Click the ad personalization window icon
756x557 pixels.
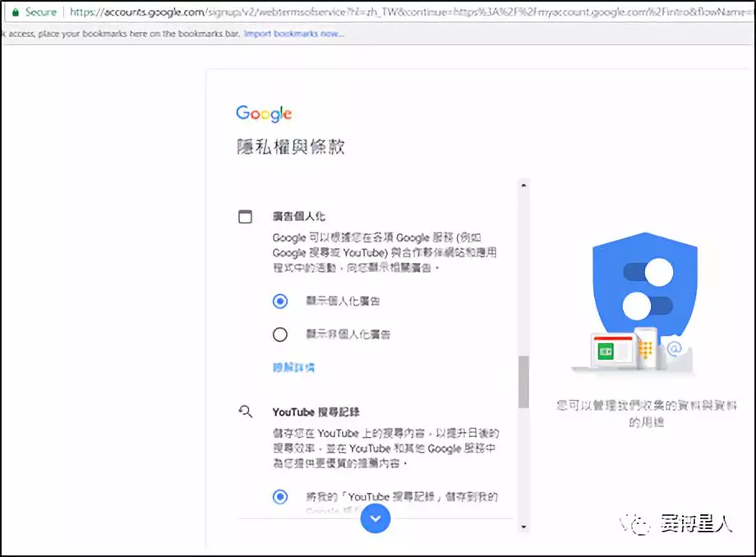pyautogui.click(x=245, y=216)
